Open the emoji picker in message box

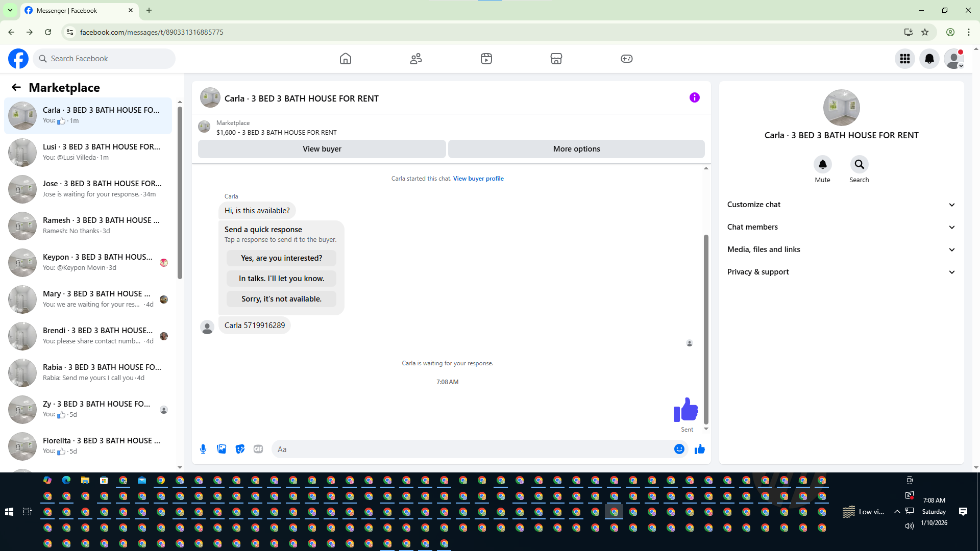tap(679, 449)
